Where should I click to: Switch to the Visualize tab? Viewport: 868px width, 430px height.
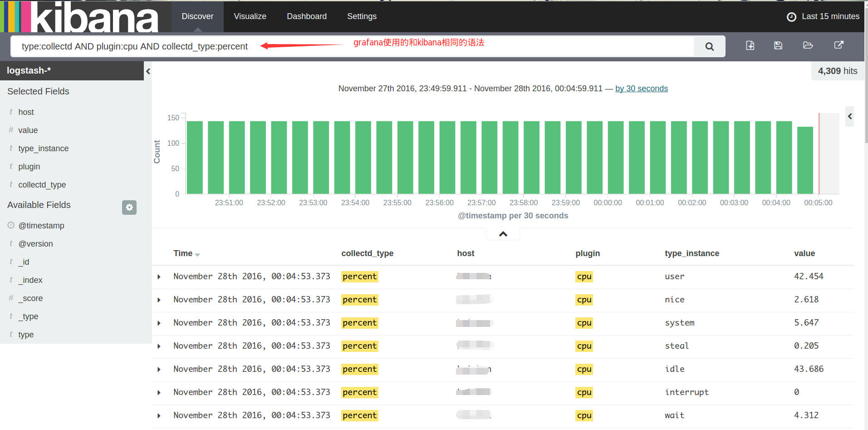(250, 16)
